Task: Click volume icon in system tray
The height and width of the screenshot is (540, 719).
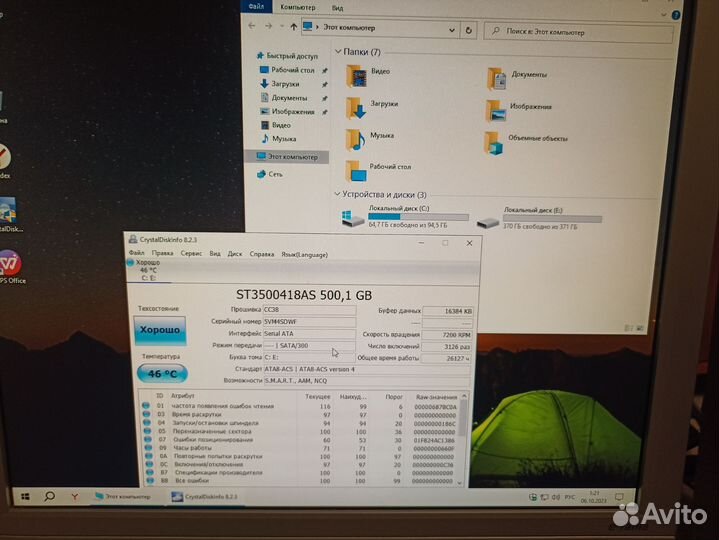Action: [x=556, y=497]
